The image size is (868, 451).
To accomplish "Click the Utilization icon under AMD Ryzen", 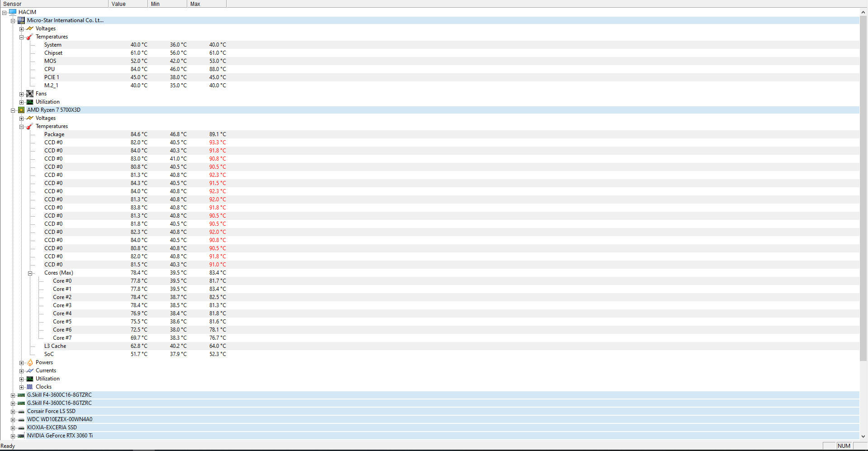I will click(x=30, y=379).
